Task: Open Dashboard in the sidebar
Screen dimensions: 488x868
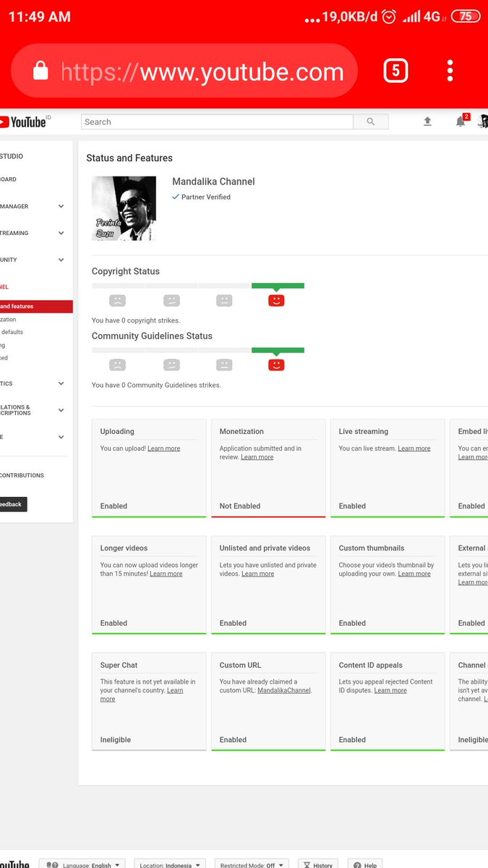Action: point(9,179)
